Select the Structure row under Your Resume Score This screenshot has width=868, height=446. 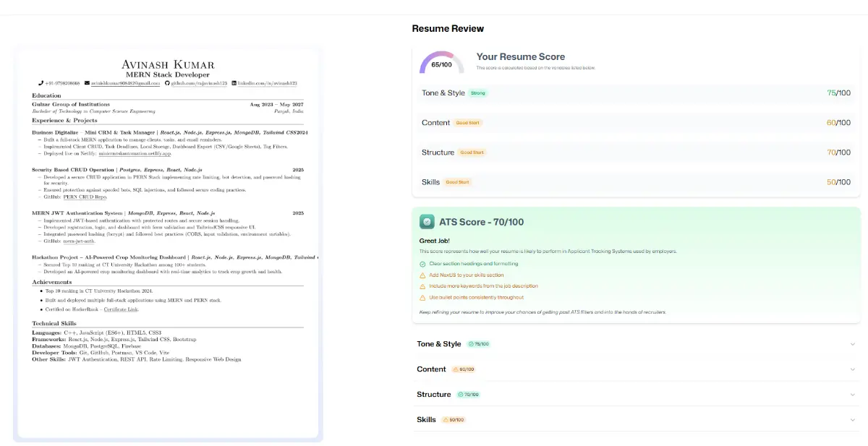pyautogui.click(x=635, y=152)
